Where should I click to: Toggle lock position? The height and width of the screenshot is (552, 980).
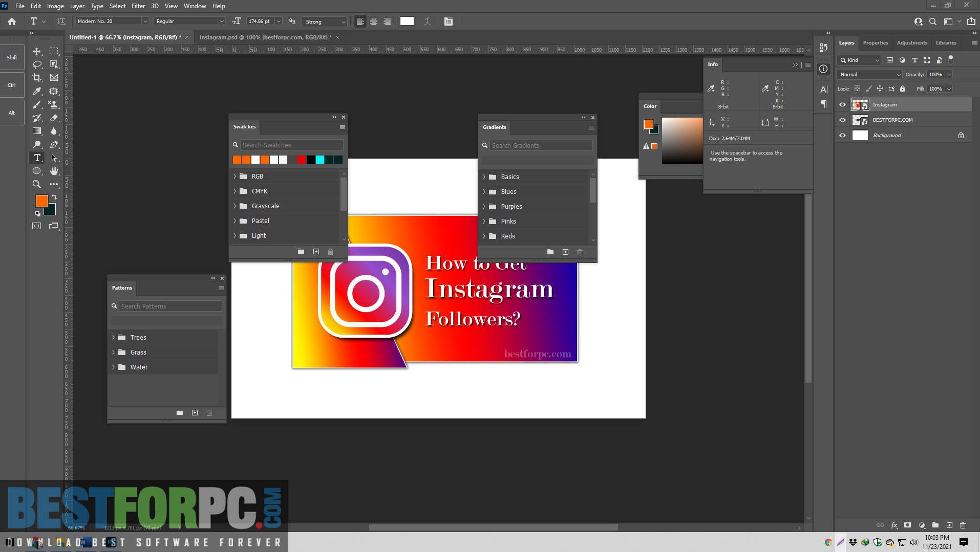(x=880, y=89)
